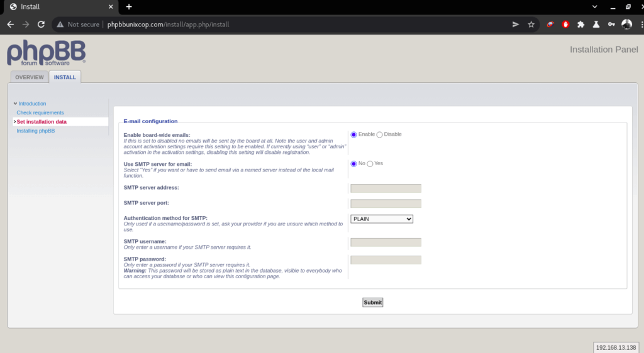Select the Install tab
Viewport: 644px width, 353px height.
coord(65,77)
